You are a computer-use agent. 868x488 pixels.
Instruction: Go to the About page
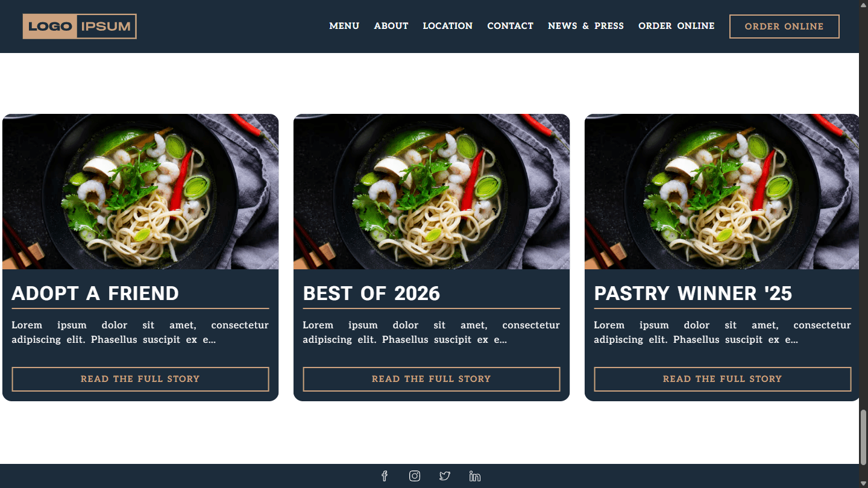click(391, 26)
